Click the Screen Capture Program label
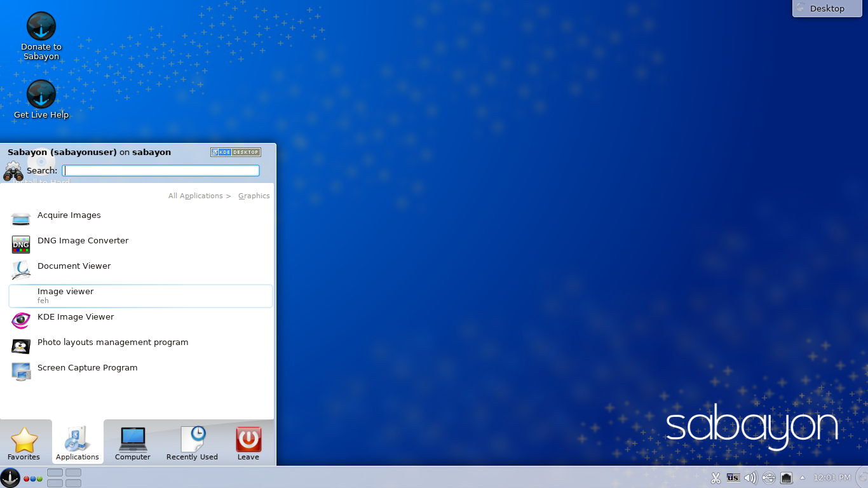 point(88,368)
